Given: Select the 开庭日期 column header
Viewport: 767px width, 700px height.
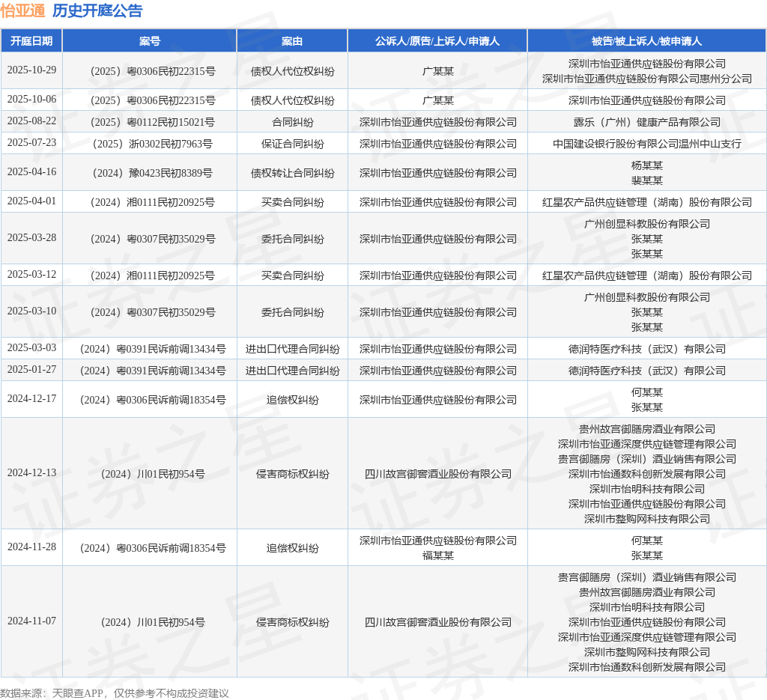Looking at the screenshot, I should (x=31, y=41).
